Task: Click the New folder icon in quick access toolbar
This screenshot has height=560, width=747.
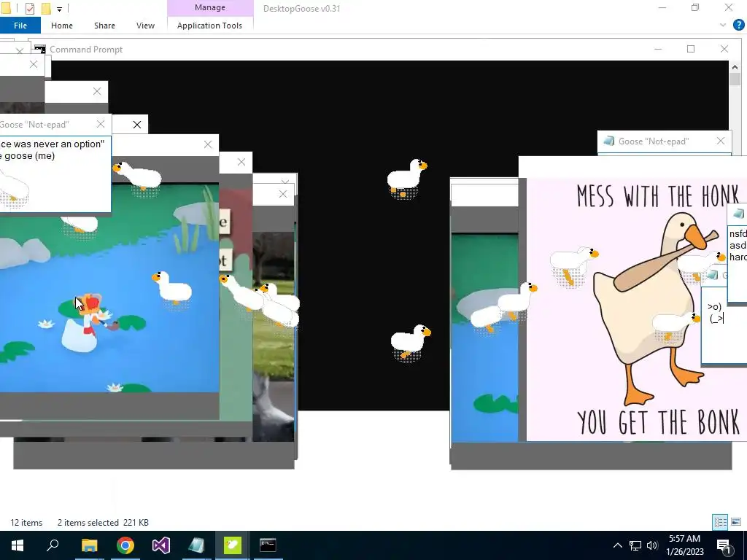Action: [46, 8]
